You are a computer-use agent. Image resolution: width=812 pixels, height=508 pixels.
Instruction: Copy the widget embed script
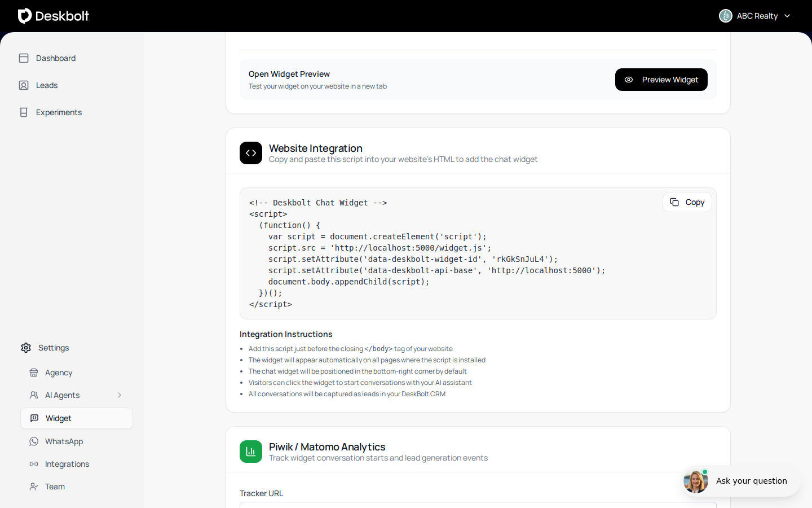pyautogui.click(x=687, y=202)
